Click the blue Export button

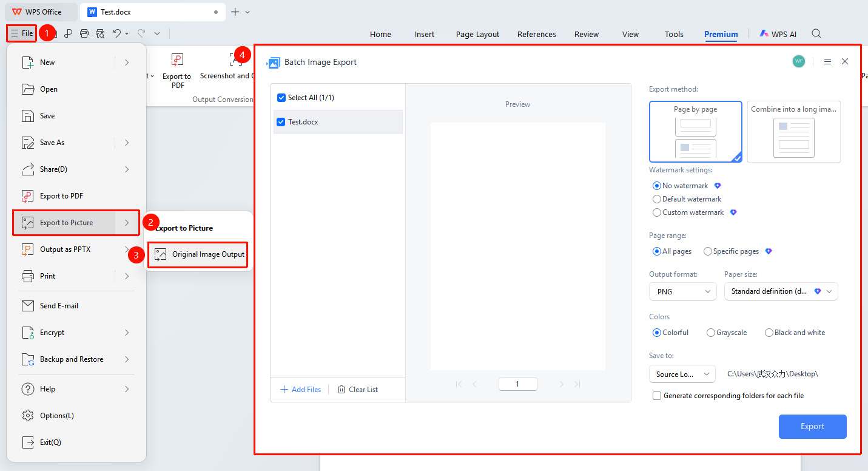coord(812,426)
